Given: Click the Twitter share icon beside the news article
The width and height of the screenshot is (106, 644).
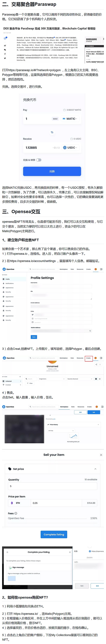Looking at the screenshot, I should (x=5, y=58).
